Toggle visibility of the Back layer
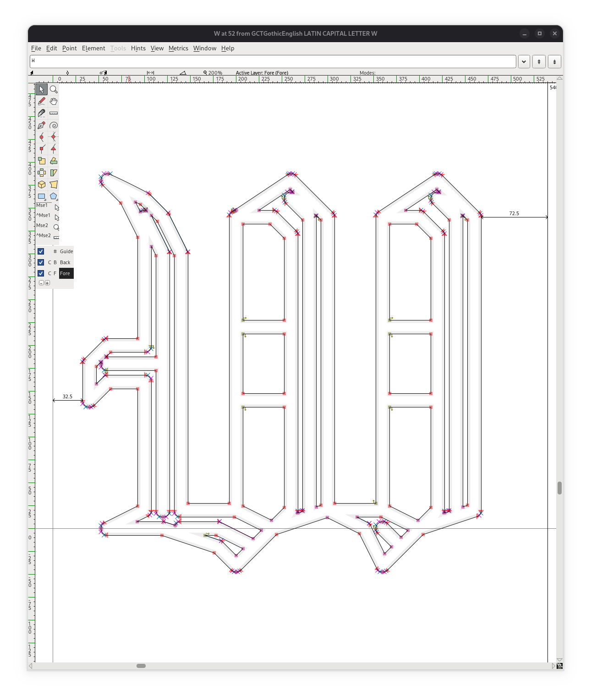This screenshot has width=591, height=700. [41, 262]
